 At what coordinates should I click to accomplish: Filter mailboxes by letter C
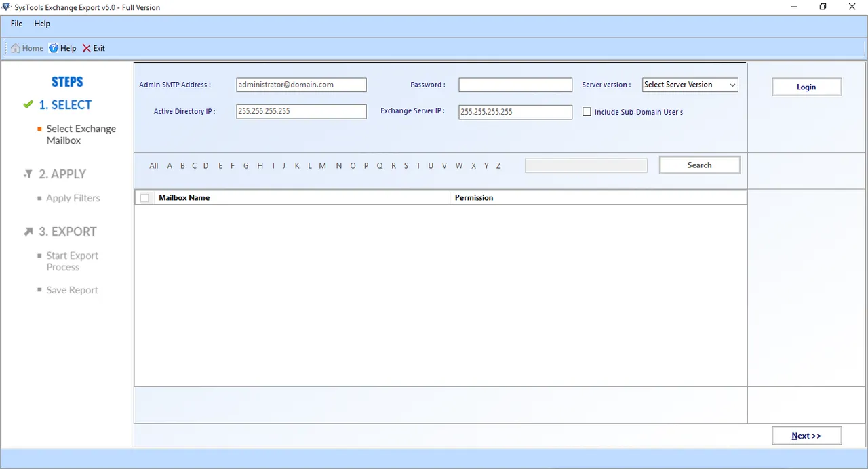pyautogui.click(x=194, y=166)
